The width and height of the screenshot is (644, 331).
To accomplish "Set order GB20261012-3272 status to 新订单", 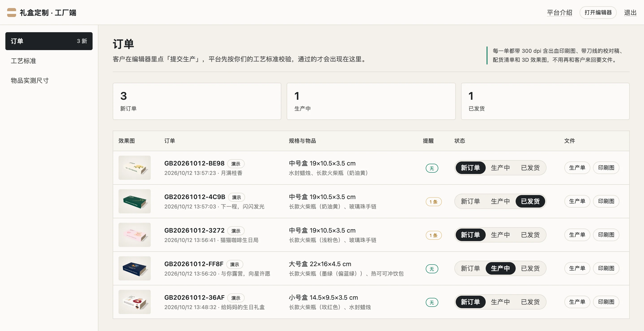I will tap(470, 235).
